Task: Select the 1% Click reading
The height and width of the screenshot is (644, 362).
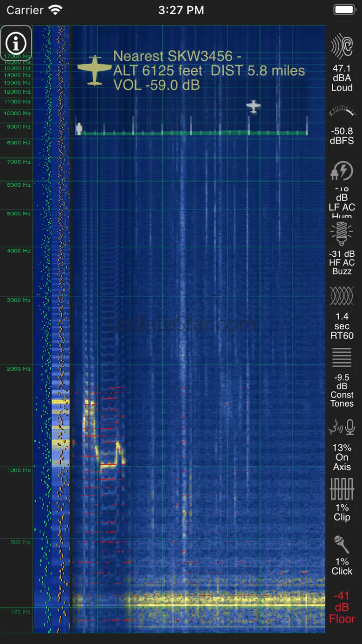Action: click(342, 566)
